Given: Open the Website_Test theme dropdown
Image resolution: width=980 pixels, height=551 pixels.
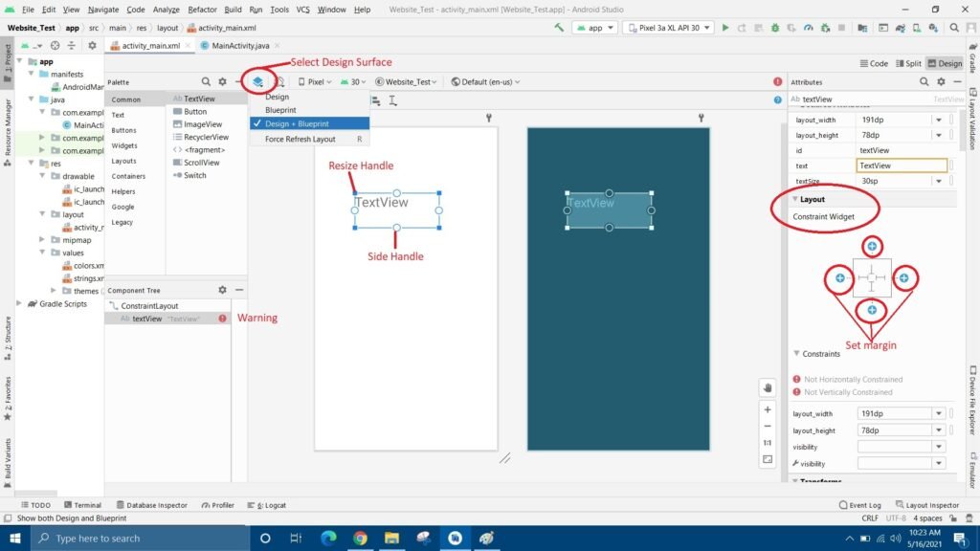Looking at the screenshot, I should point(406,82).
